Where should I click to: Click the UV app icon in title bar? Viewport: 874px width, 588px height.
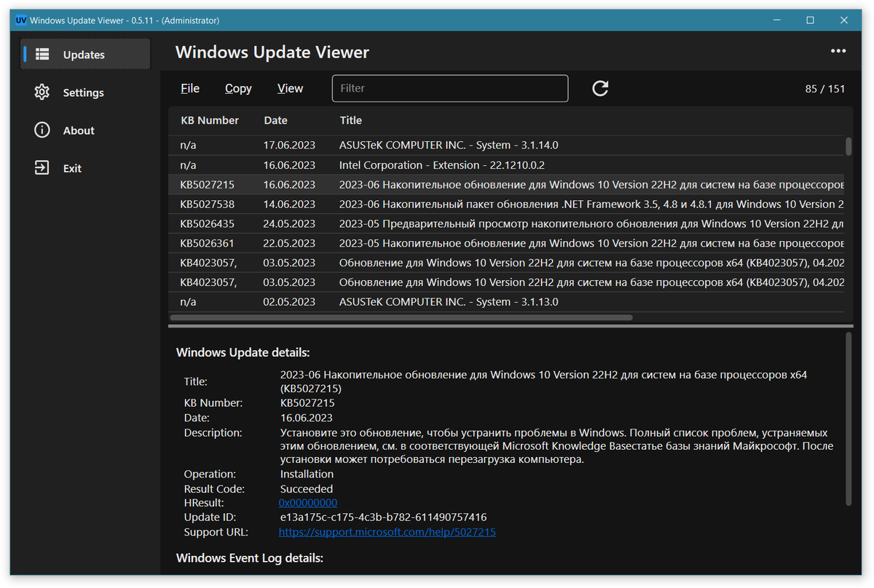[21, 20]
